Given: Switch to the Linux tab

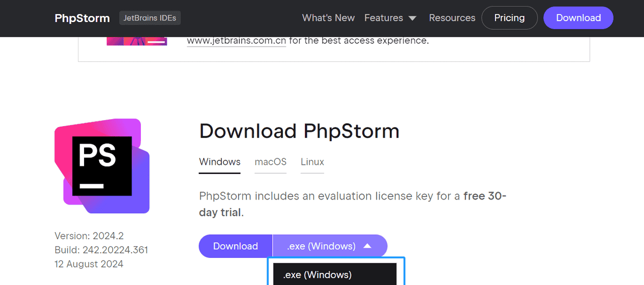Looking at the screenshot, I should [x=312, y=162].
